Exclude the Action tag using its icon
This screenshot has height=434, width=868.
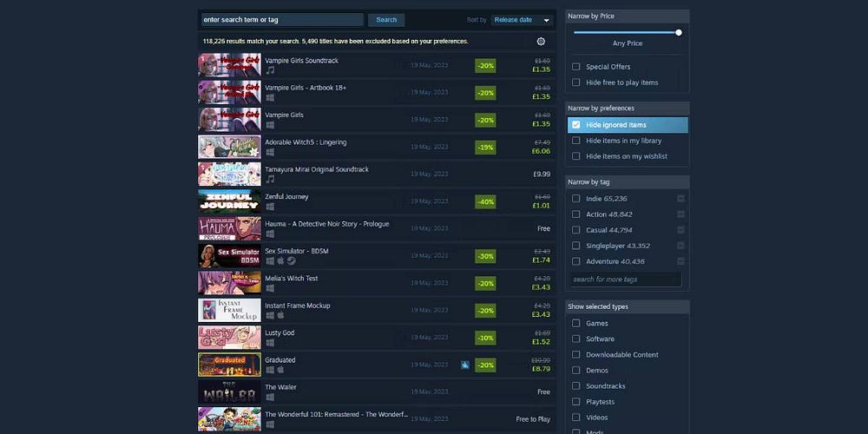click(681, 214)
